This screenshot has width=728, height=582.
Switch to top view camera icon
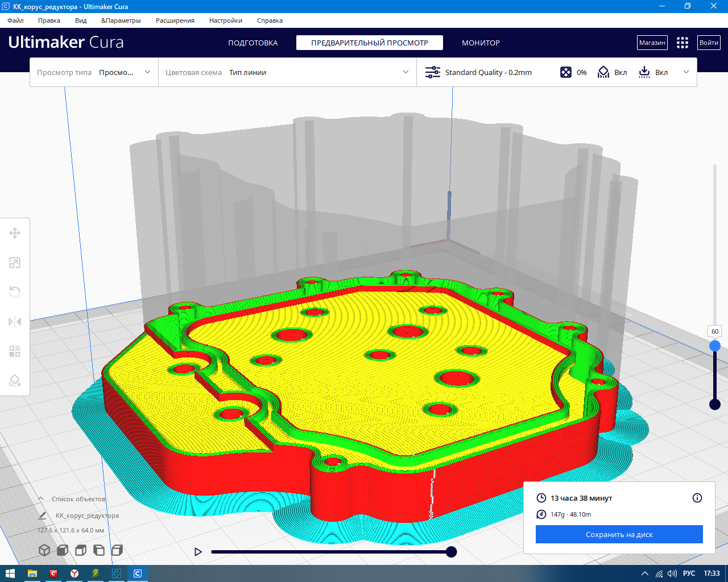pyautogui.click(x=81, y=550)
